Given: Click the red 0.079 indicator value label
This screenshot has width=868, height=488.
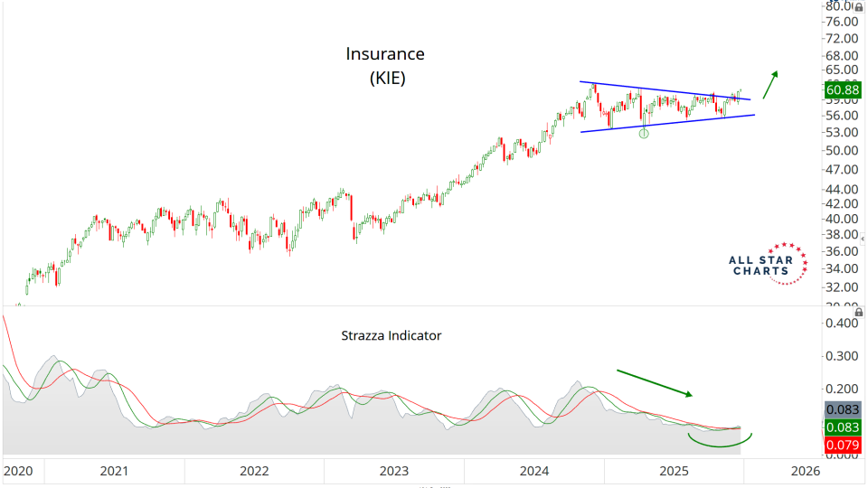Looking at the screenshot, I should [x=842, y=443].
